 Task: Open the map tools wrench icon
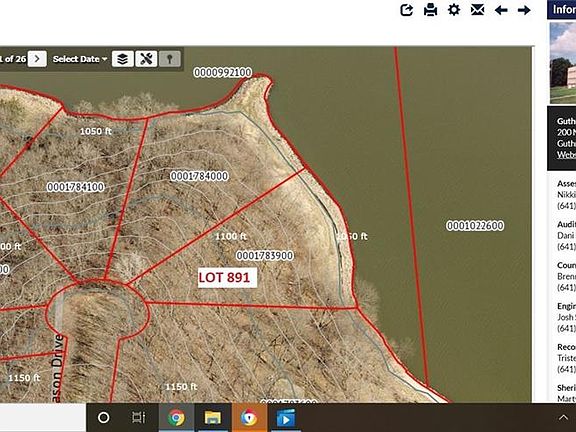(x=146, y=59)
